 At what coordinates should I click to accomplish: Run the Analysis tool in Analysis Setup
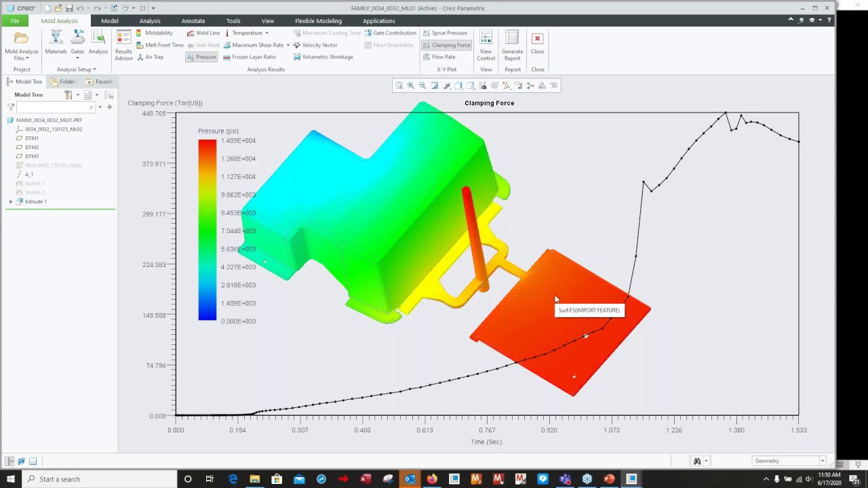point(98,42)
